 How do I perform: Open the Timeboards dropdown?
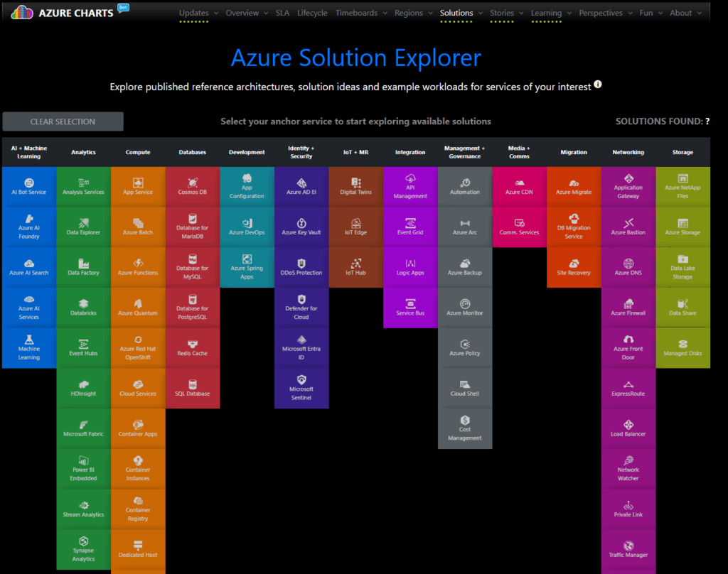point(360,13)
